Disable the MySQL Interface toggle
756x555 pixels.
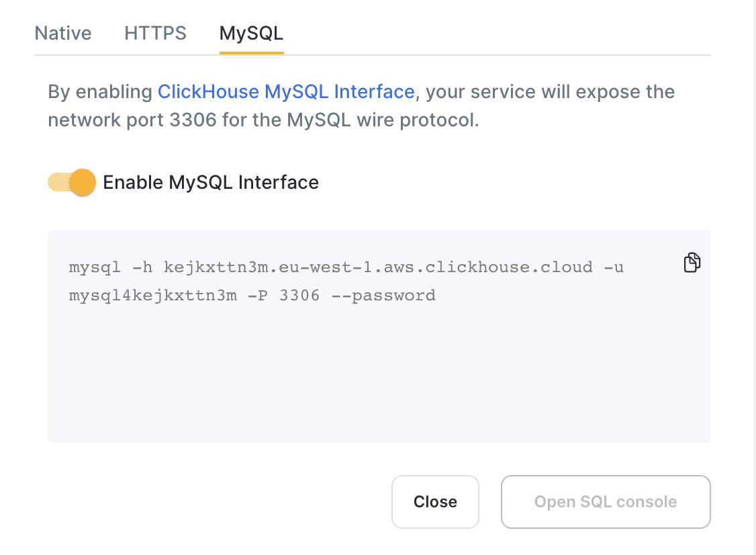71,182
